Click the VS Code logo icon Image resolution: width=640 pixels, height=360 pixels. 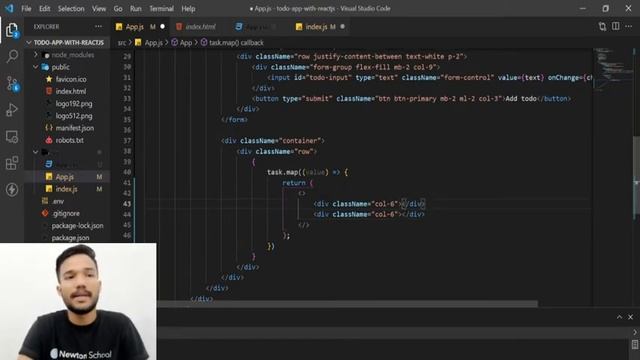click(9, 8)
